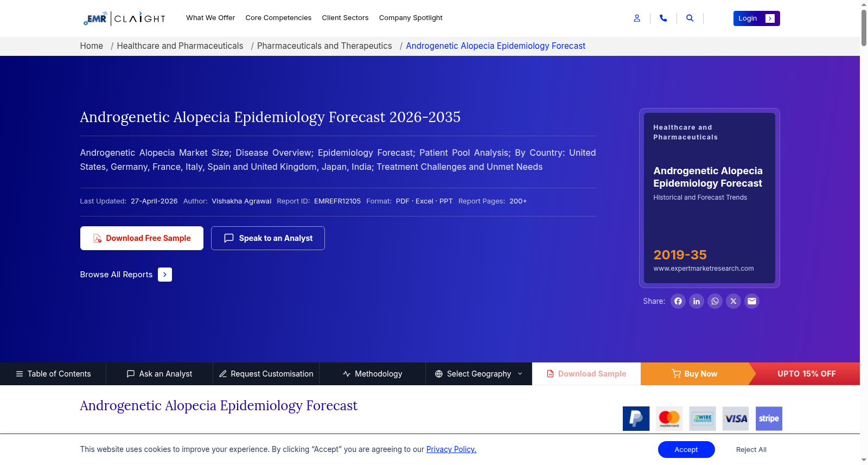Share report by email icon
The image size is (868, 465).
[x=752, y=301]
